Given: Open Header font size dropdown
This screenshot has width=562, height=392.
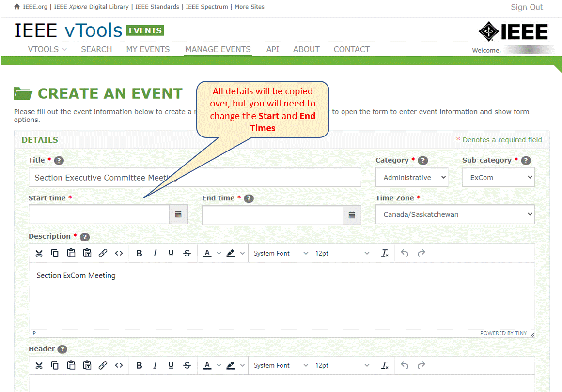Looking at the screenshot, I should click(342, 365).
